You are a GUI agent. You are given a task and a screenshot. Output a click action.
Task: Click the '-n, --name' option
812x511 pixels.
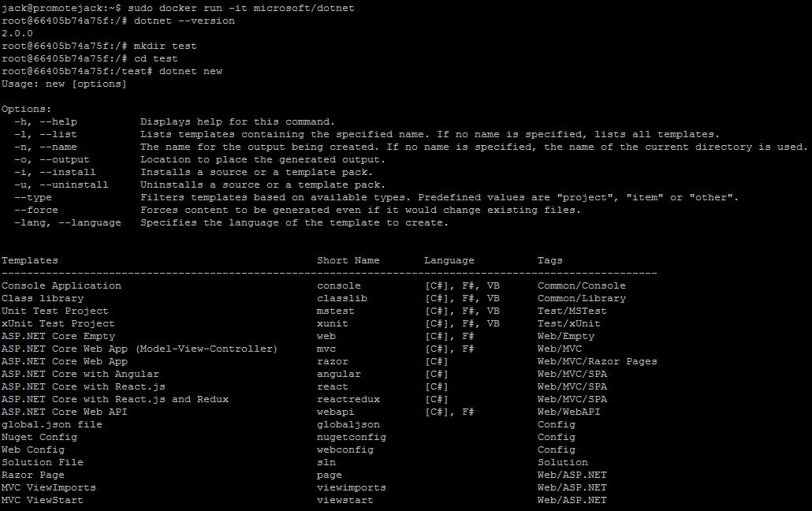point(46,147)
